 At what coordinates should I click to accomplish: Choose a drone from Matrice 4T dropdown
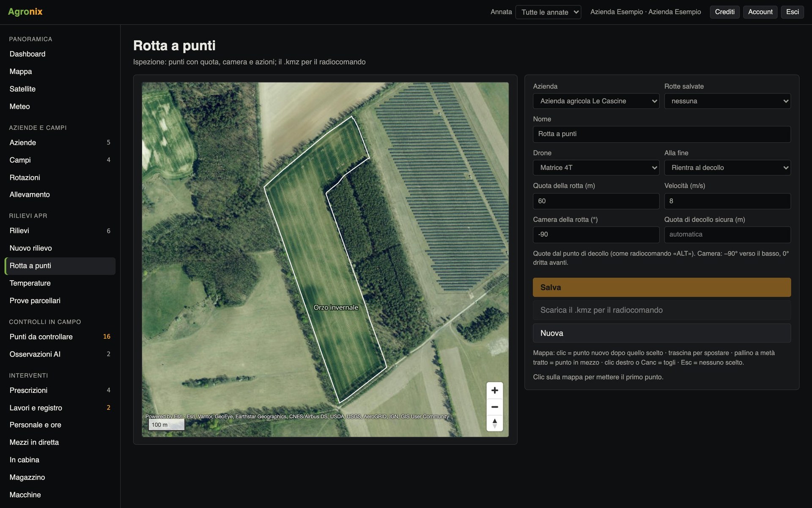click(x=596, y=168)
